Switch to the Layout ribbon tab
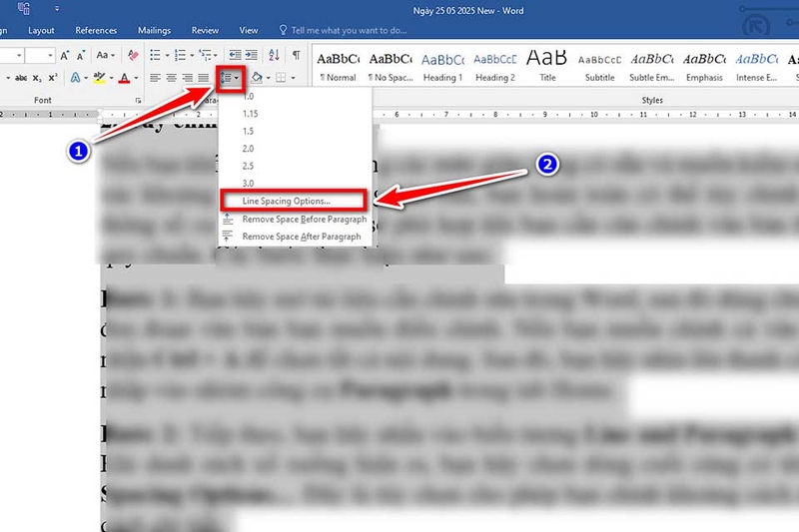 click(41, 30)
